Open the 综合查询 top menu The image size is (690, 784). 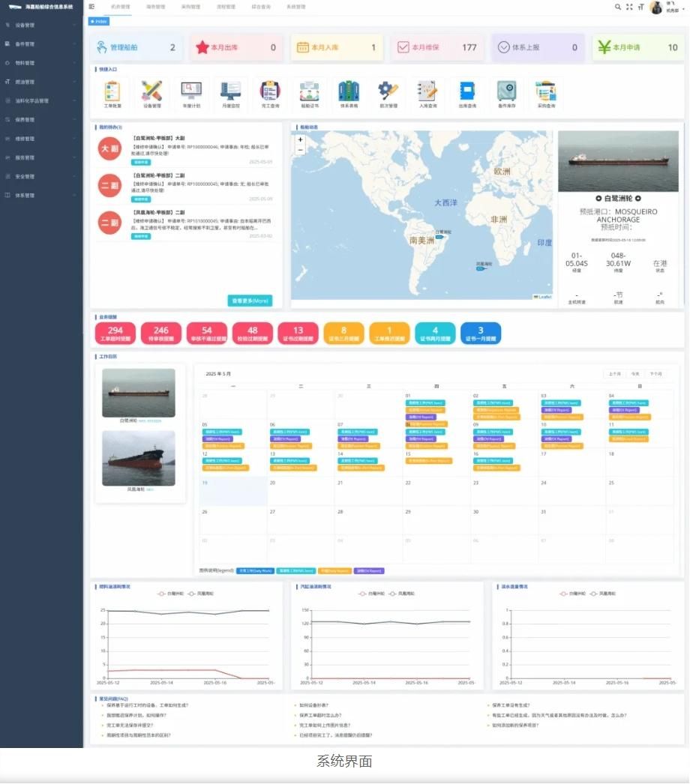(x=261, y=7)
